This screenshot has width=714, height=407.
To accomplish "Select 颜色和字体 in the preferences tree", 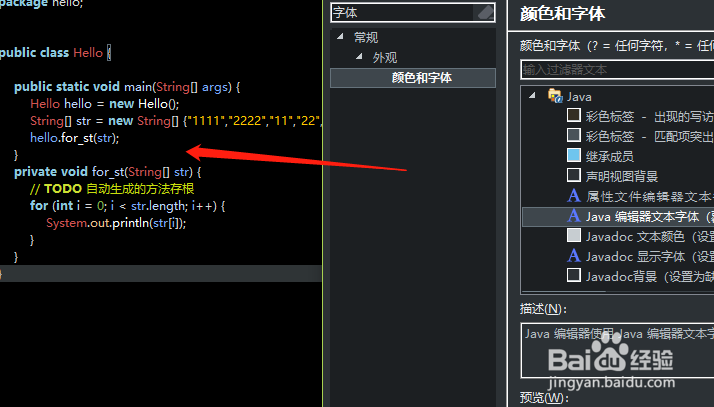I will coord(422,78).
